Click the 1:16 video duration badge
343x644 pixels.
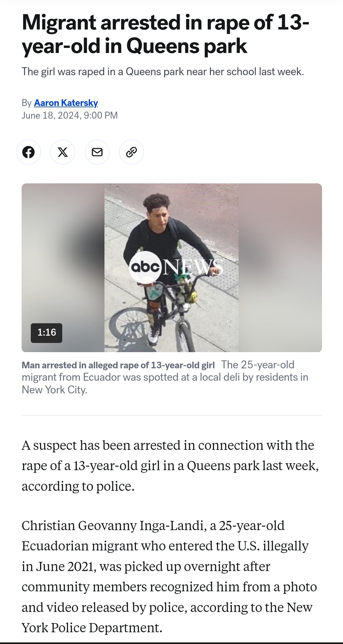46,332
